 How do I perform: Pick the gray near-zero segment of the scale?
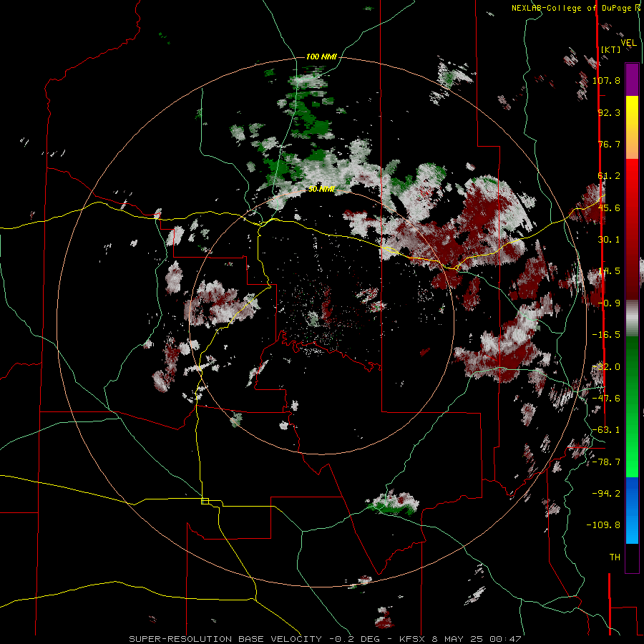coord(632,318)
